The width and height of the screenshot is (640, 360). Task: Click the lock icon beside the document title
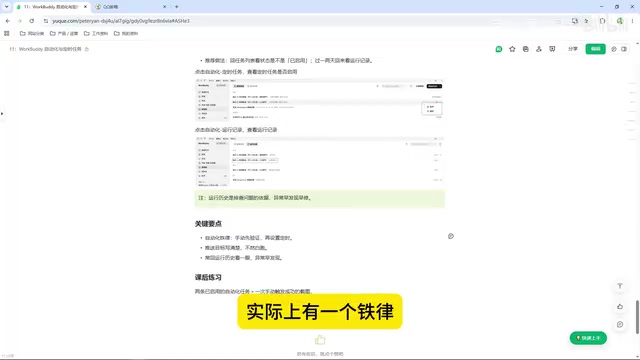(x=87, y=49)
